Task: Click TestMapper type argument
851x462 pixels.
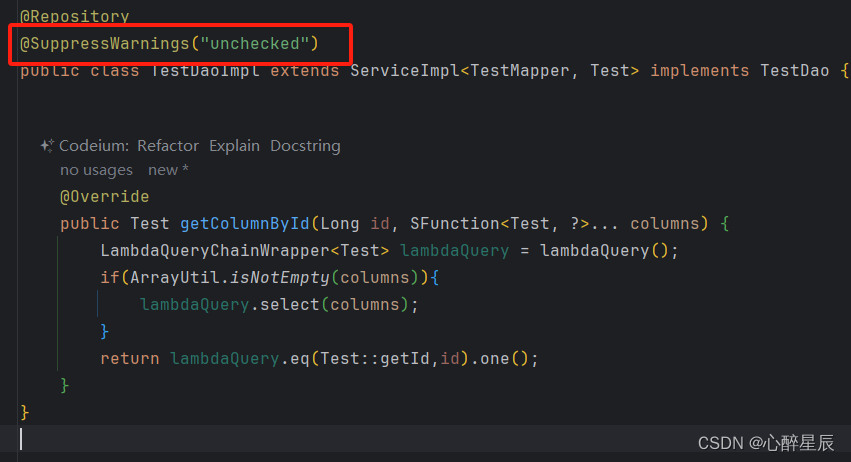Action: (x=519, y=71)
